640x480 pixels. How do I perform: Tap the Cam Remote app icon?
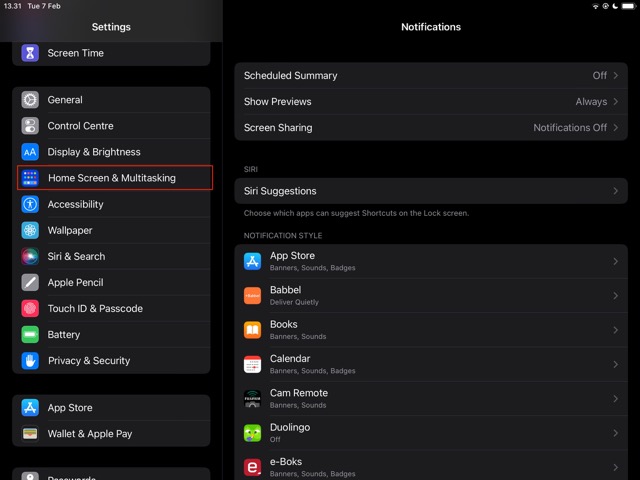[x=252, y=399]
